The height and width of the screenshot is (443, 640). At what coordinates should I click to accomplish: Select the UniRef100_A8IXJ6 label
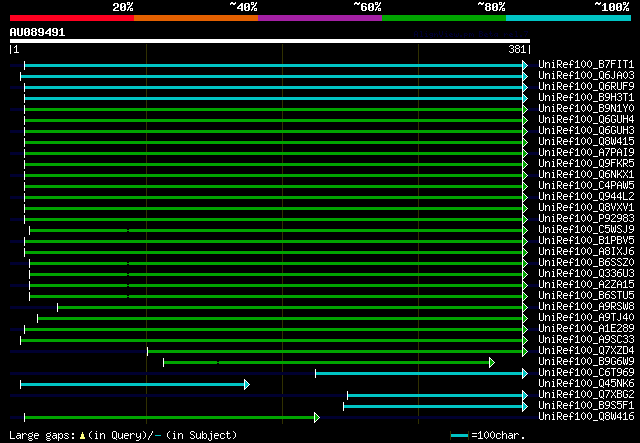point(586,252)
